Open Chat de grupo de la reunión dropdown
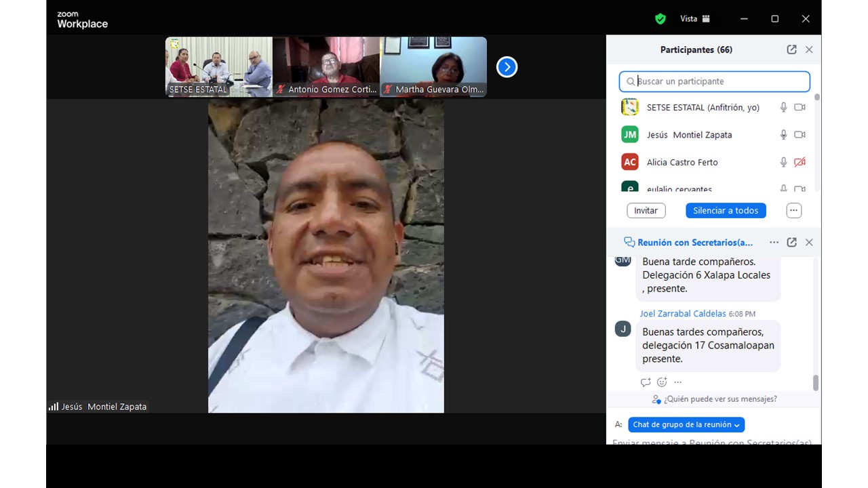Viewport: 868px width, 488px height. 686,425
